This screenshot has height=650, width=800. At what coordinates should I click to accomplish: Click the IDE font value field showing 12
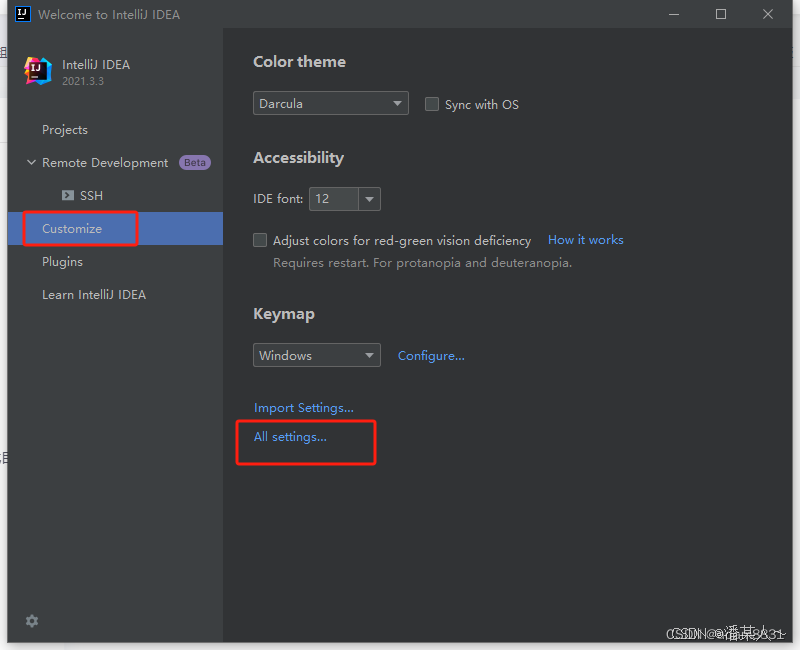[x=334, y=199]
